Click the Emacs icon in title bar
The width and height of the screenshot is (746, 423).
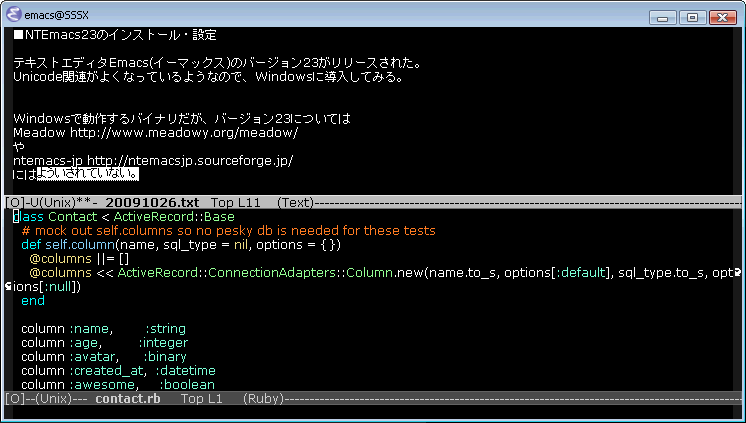pos(14,15)
